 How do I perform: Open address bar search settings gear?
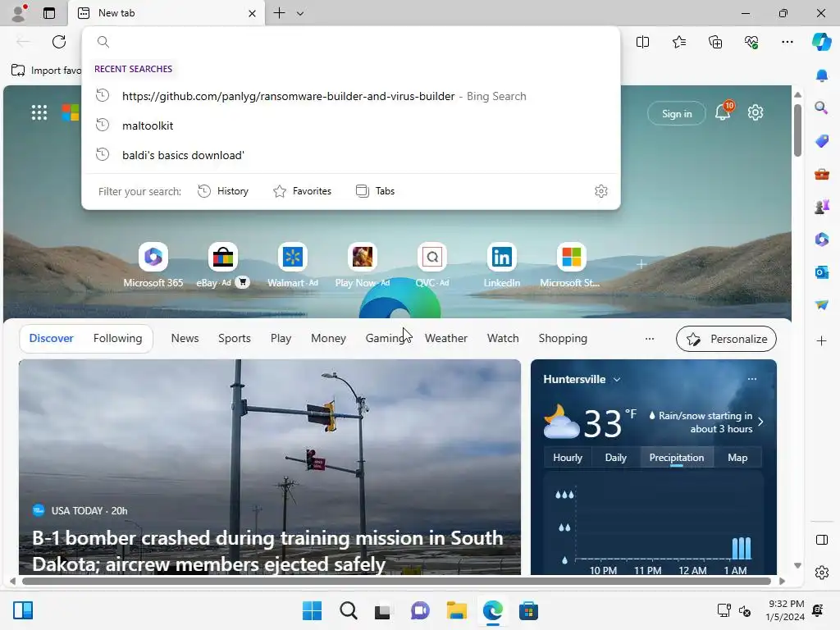[x=601, y=191]
